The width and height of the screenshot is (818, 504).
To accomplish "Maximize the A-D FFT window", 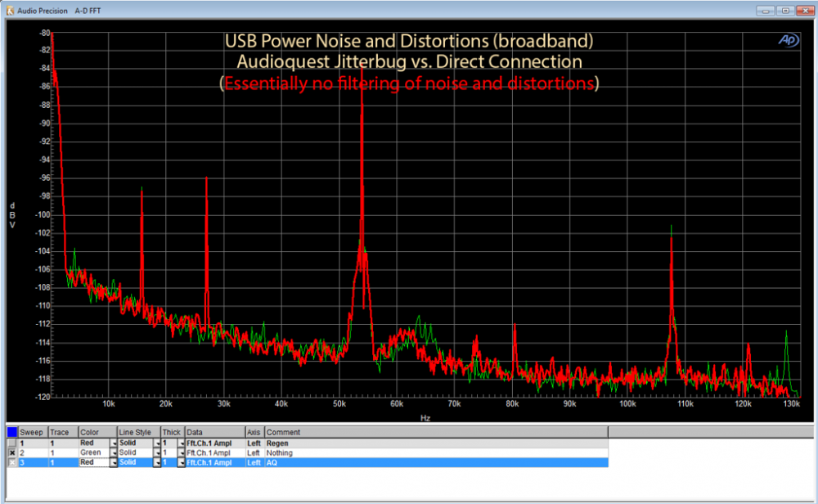I will 785,11.
